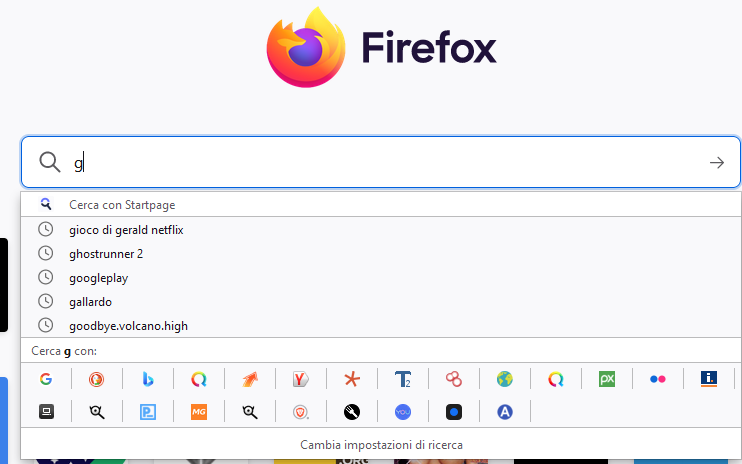This screenshot has width=742, height=464.
Task: Select suggestion 'gioco di gerald netflix'
Action: coord(381,230)
